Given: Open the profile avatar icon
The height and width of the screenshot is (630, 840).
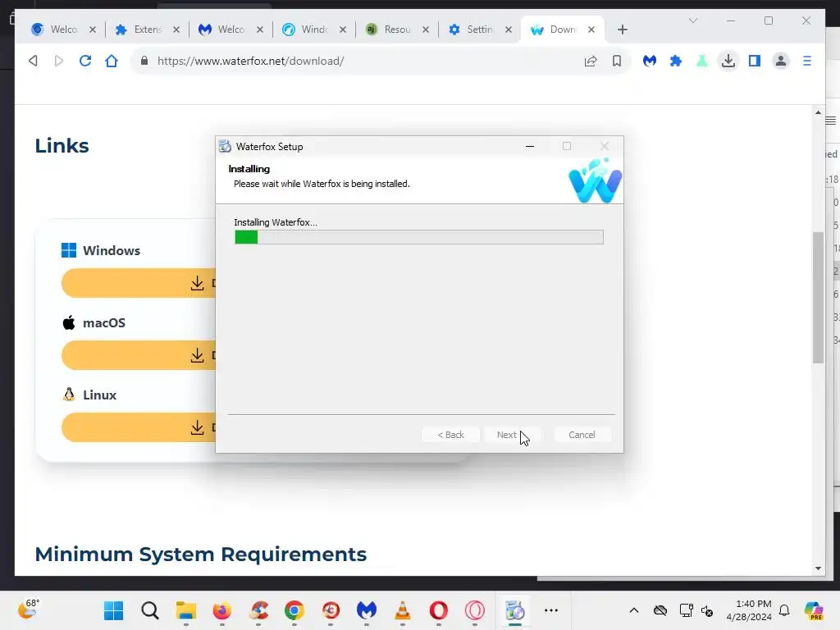Looking at the screenshot, I should click(x=781, y=61).
